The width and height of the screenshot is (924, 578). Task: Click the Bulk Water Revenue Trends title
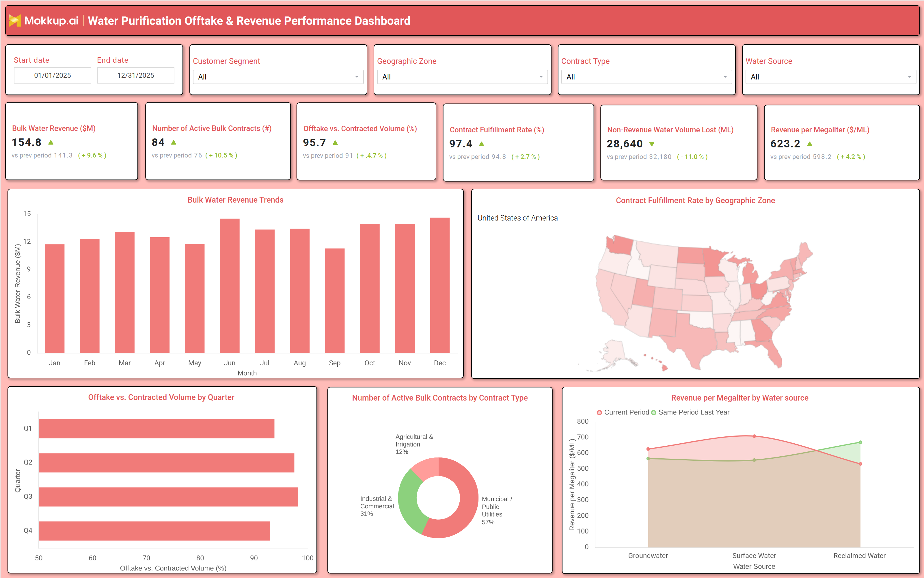235,200
